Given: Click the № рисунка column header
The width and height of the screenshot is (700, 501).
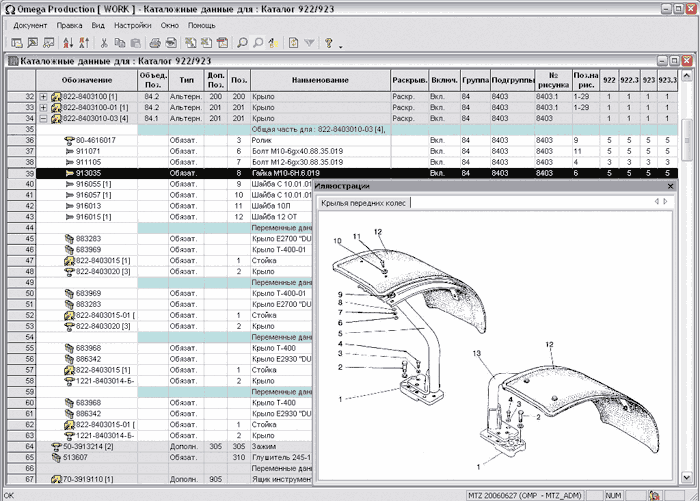Looking at the screenshot, I should [x=553, y=80].
